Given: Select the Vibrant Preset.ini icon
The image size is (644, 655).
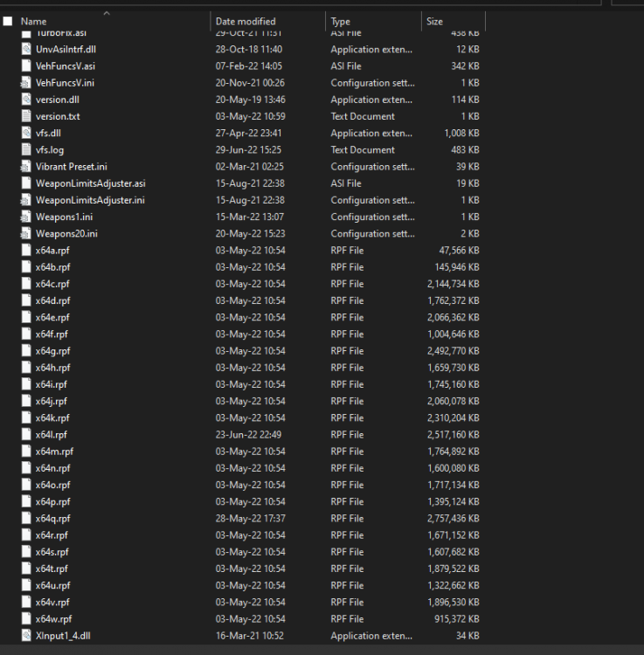Looking at the screenshot, I should click(26, 166).
